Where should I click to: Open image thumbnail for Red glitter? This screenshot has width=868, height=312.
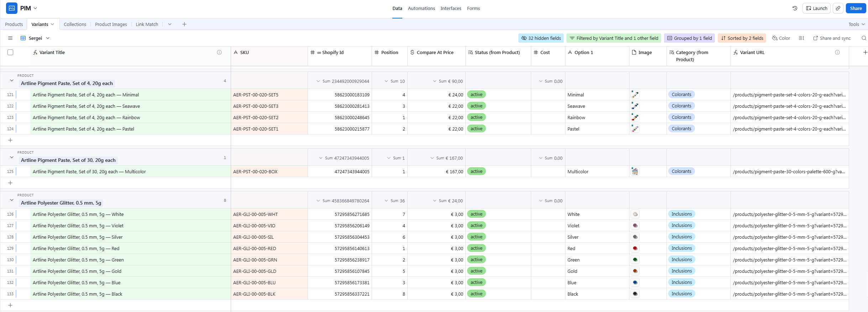[635, 248]
